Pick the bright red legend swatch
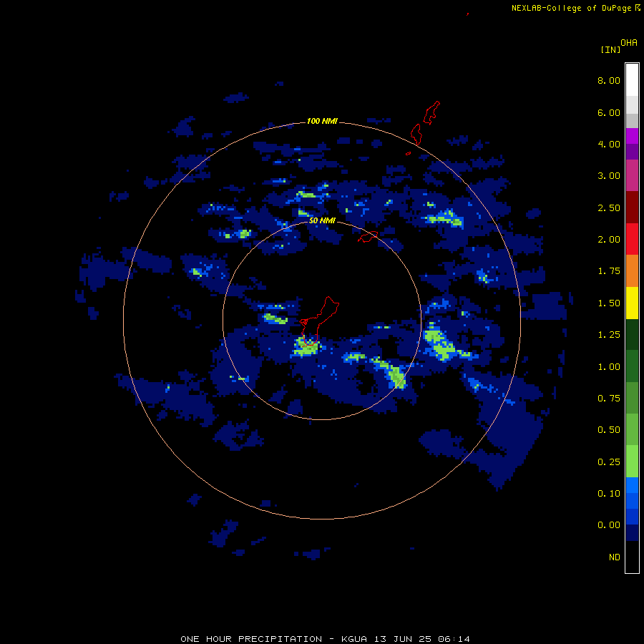The width and height of the screenshot is (644, 644). click(632, 239)
